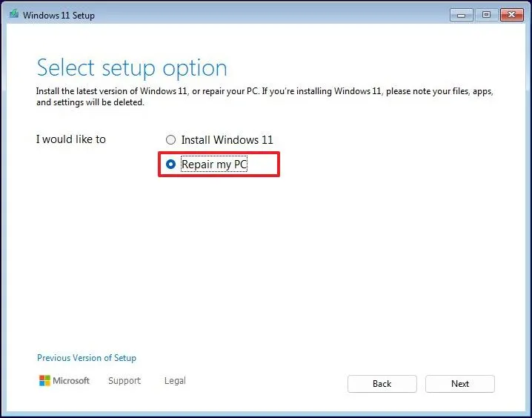Image resolution: width=532 pixels, height=418 pixels.
Task: Open the Legal link
Action: (x=175, y=381)
